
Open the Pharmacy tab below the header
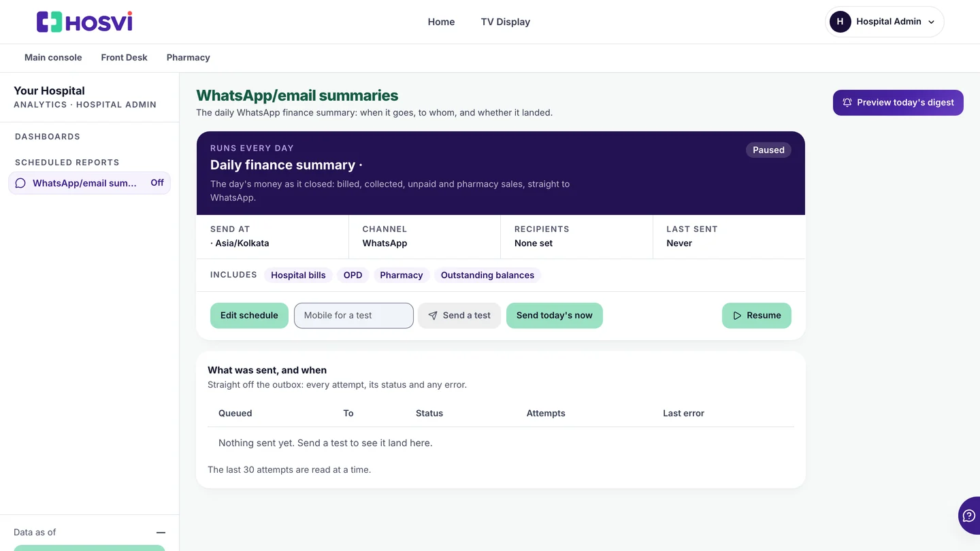click(188, 58)
